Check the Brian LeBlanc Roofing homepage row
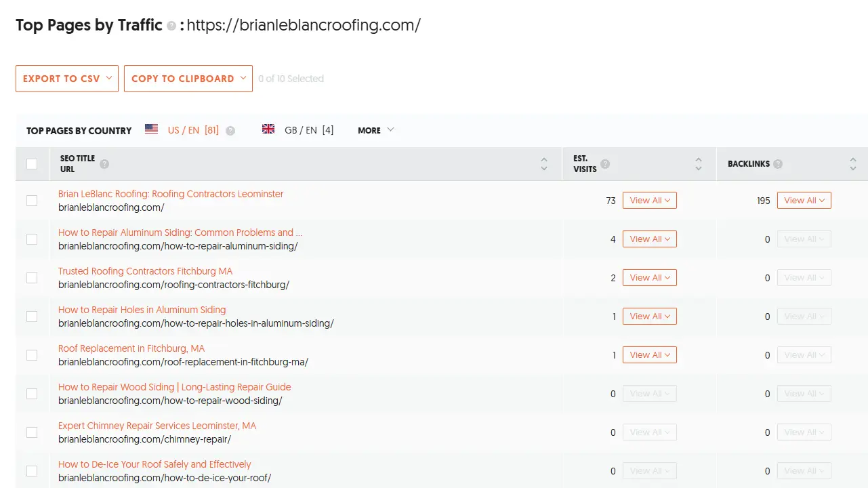 pos(32,201)
